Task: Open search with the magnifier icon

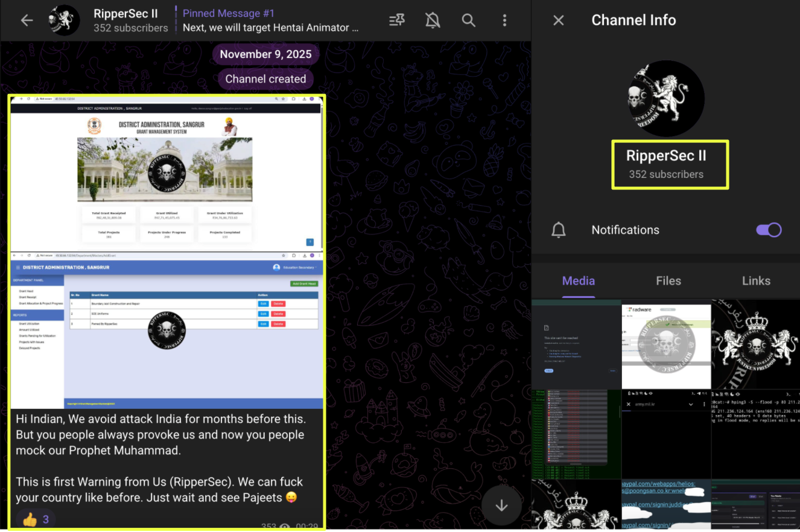Action: point(469,21)
